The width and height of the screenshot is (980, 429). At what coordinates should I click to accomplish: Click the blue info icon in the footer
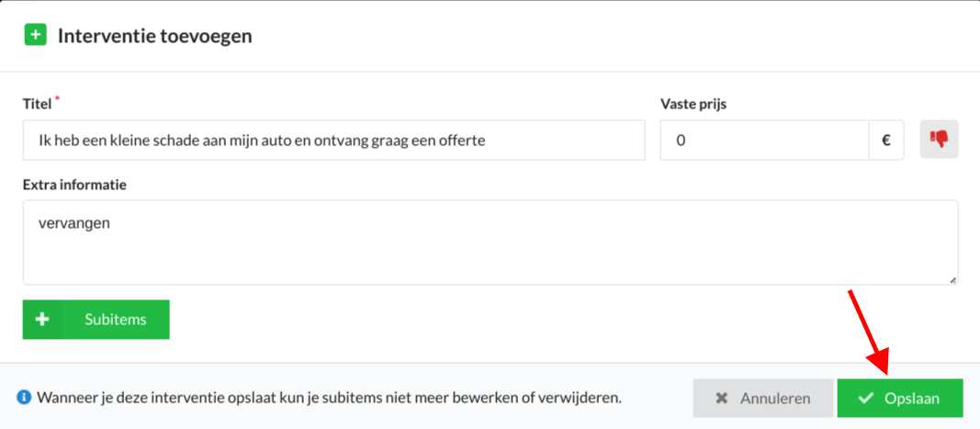[25, 398]
